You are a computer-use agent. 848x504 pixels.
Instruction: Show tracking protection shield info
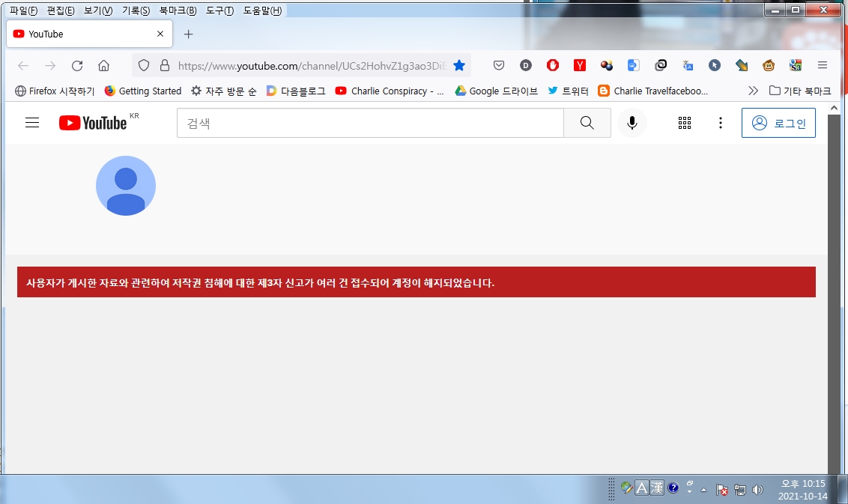coord(143,65)
